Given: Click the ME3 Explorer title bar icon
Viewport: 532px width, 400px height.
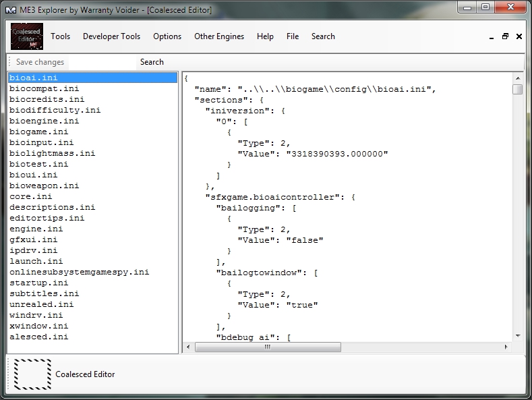Looking at the screenshot, I should 11,10.
